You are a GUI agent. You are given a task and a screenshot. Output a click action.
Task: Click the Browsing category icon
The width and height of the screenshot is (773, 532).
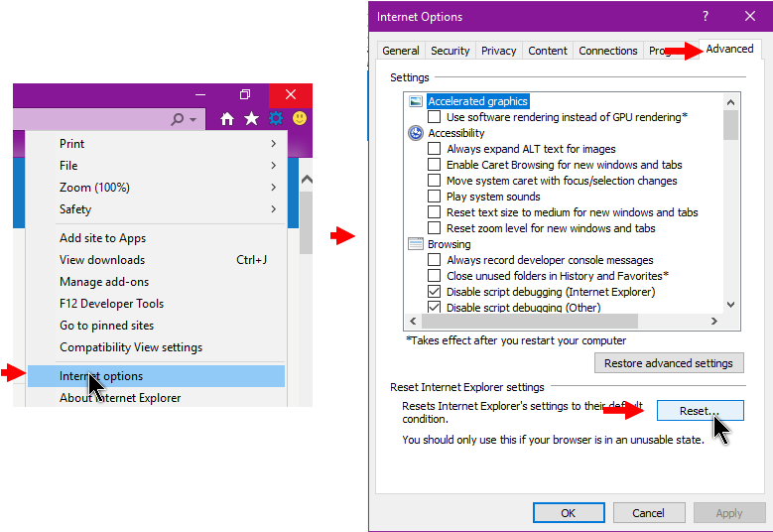(416, 244)
